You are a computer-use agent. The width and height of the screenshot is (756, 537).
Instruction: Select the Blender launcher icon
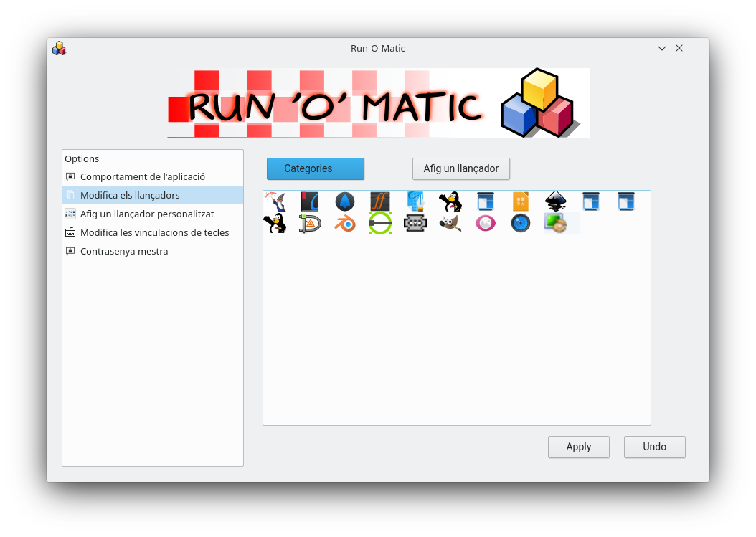click(345, 223)
